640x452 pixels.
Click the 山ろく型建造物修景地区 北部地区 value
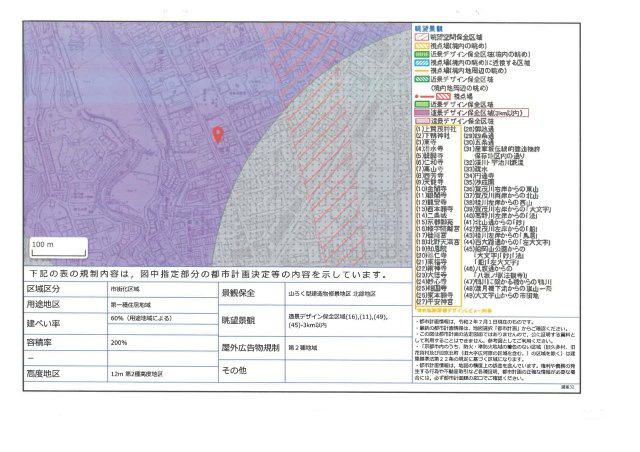[332, 294]
